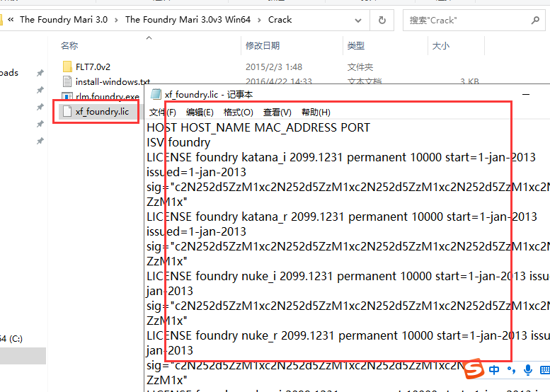Click the Crack breadcrumb segment
The image size is (550, 392).
pyautogui.click(x=280, y=20)
